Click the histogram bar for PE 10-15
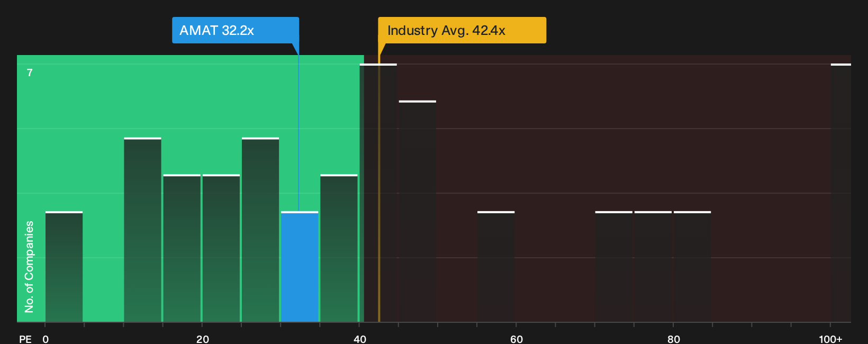This screenshot has width=868, height=344. coord(142,230)
